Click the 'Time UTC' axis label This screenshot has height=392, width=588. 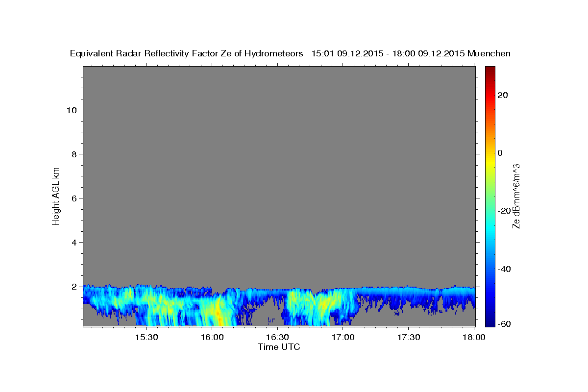(x=279, y=347)
